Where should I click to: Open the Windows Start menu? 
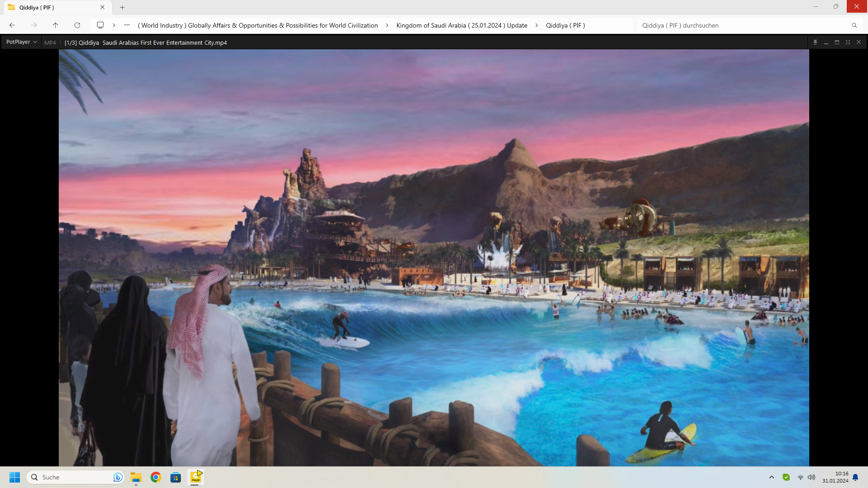pos(15,477)
